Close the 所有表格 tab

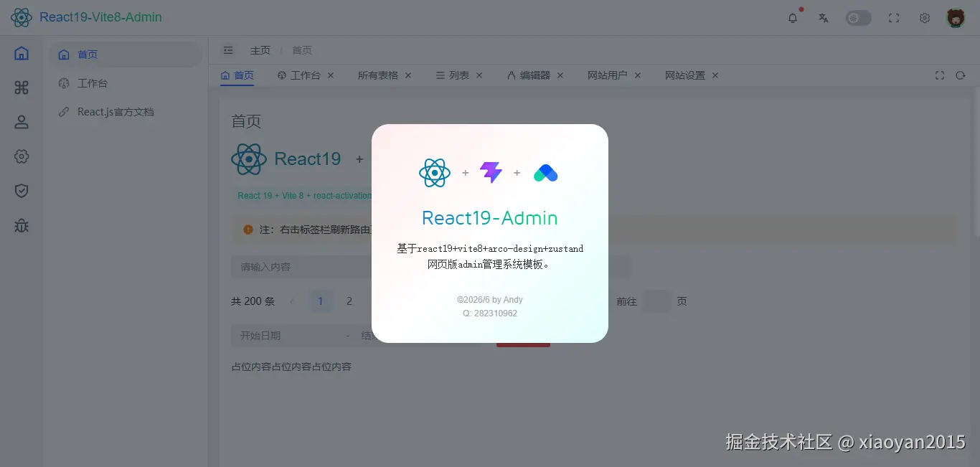(x=408, y=75)
